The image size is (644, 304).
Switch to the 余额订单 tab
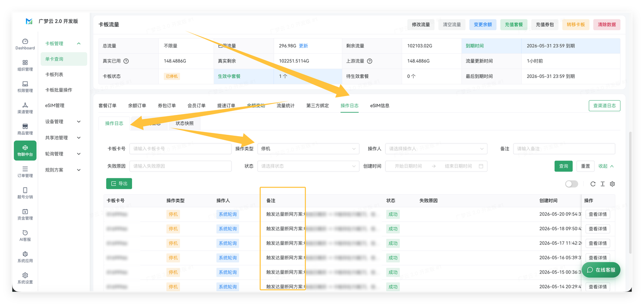pyautogui.click(x=137, y=106)
